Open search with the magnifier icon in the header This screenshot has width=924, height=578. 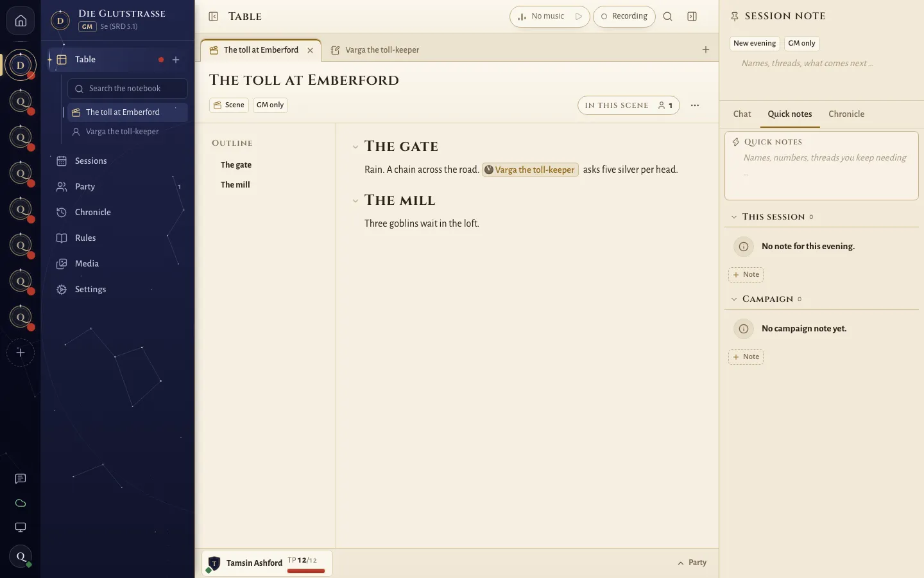(667, 17)
